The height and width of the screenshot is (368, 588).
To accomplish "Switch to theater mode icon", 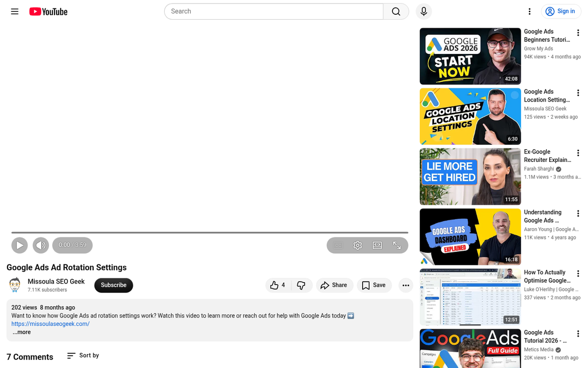I will 377,245.
